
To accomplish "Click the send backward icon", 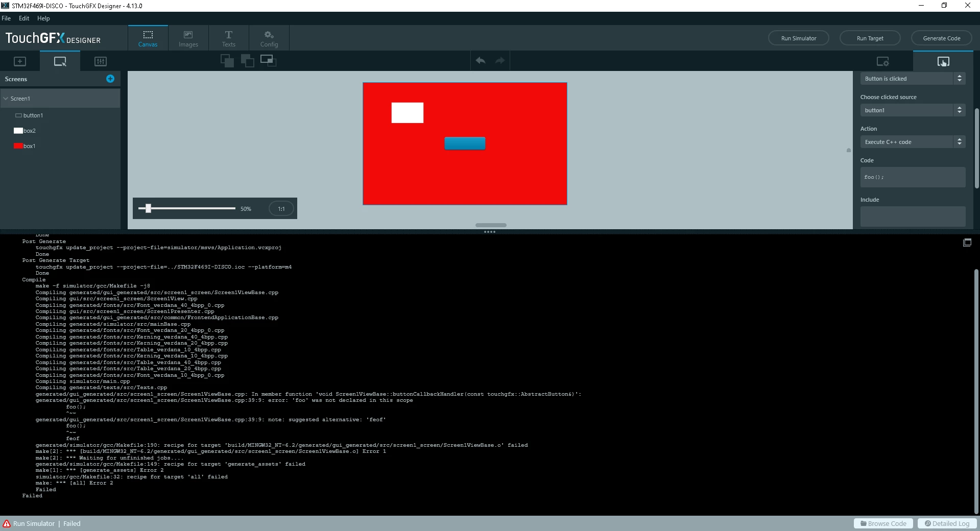I will (227, 61).
